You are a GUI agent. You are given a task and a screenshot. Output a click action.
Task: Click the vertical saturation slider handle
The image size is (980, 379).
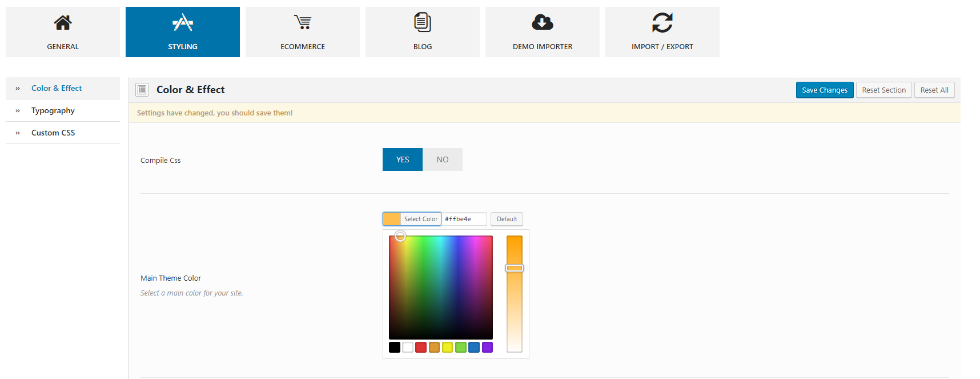click(515, 268)
